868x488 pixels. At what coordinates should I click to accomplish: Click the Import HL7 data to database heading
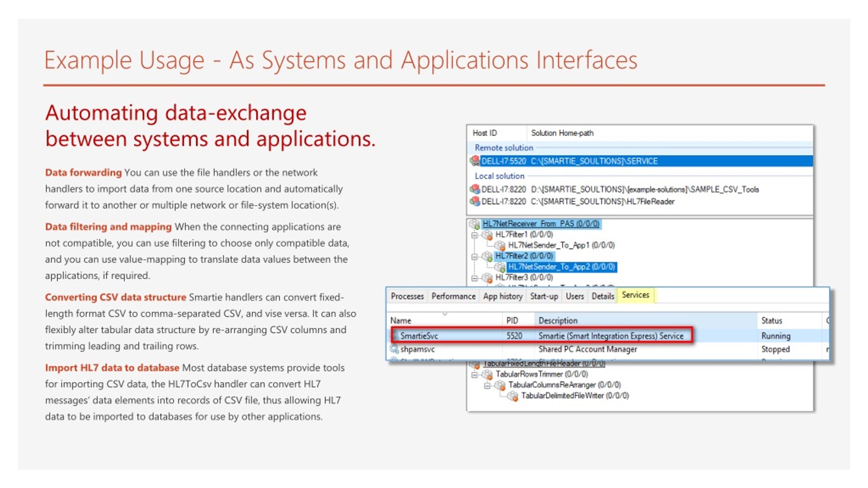point(112,368)
